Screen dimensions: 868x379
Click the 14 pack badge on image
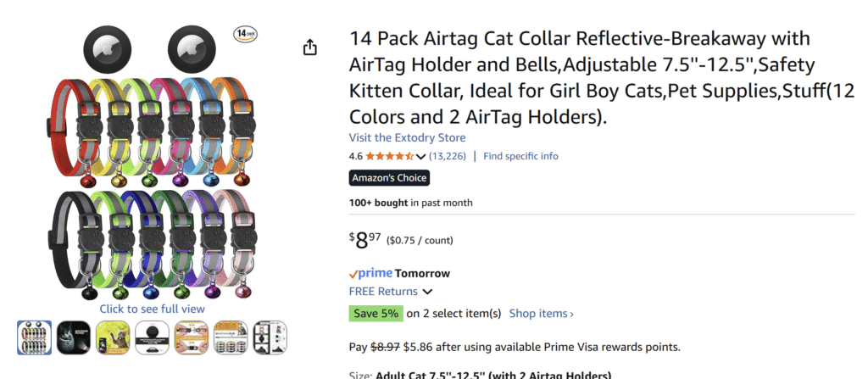click(x=245, y=34)
